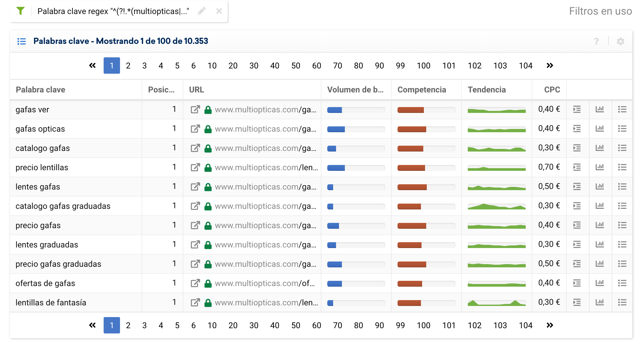The height and width of the screenshot is (351, 644).
Task: Open list icon for precio lentillas row
Action: click(x=622, y=167)
